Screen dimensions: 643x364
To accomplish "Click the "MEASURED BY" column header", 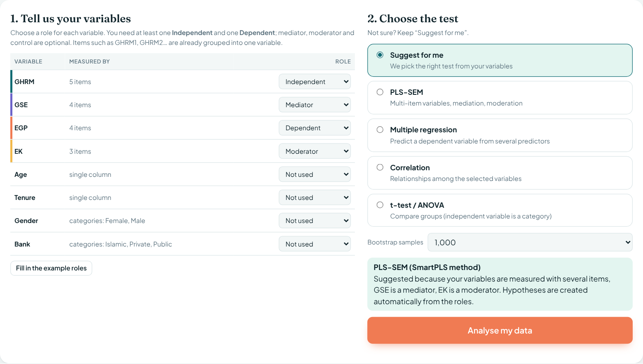I will click(89, 61).
